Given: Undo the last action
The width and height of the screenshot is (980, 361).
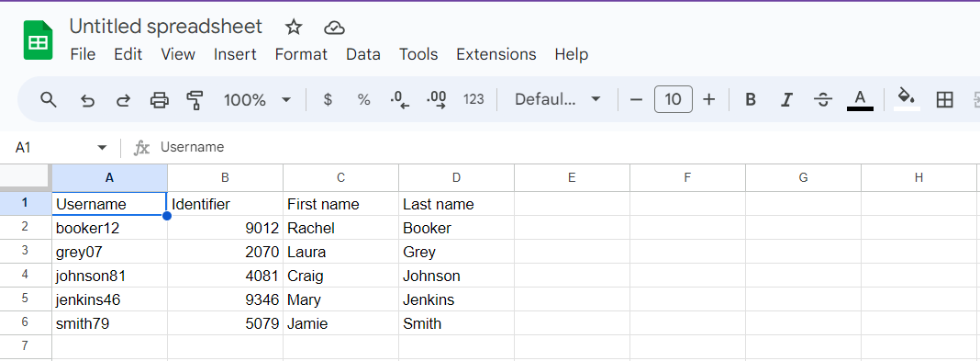Looking at the screenshot, I should coord(87,99).
